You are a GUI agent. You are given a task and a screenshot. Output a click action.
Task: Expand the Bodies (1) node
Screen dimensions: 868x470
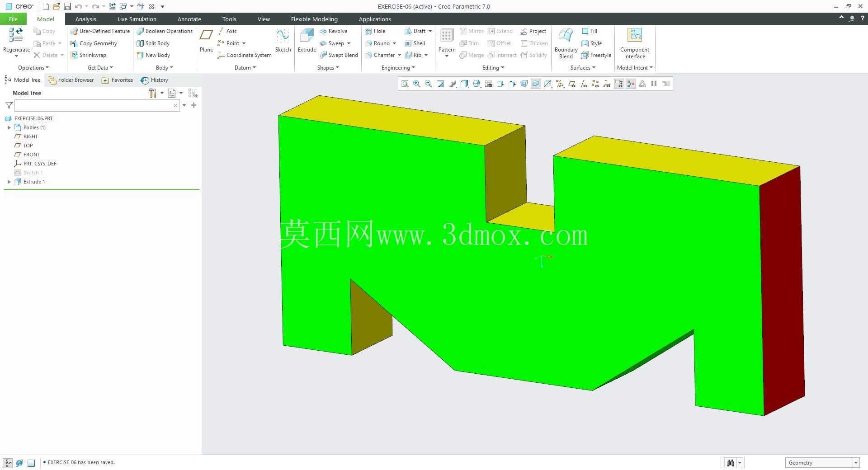(x=9, y=127)
